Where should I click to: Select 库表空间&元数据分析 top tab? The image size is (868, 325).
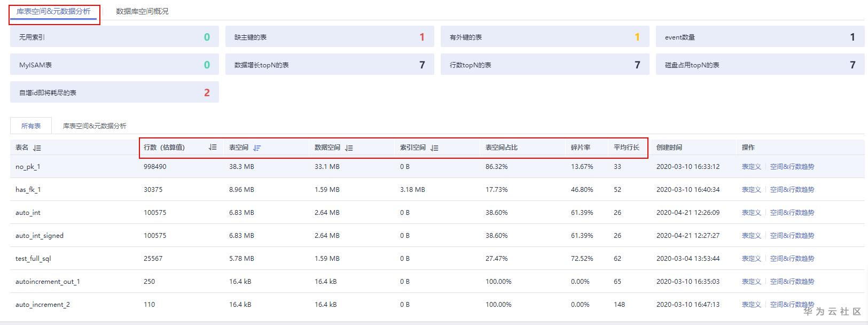[x=53, y=11]
